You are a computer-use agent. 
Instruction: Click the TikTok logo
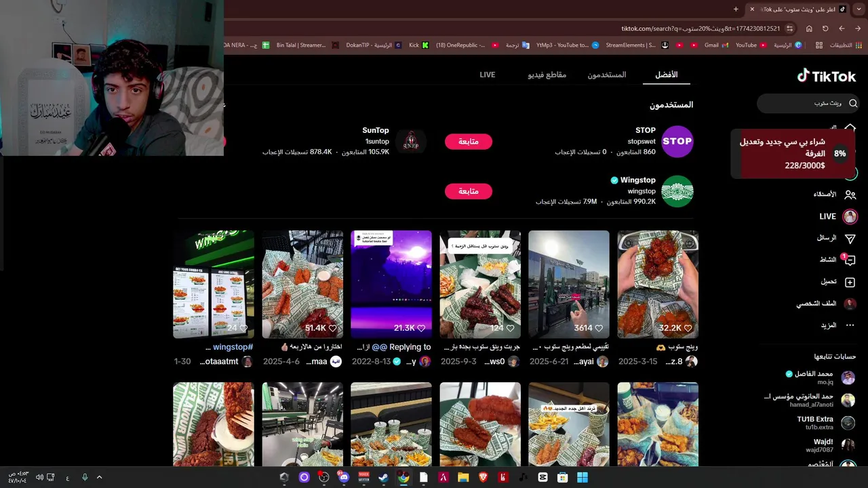(826, 76)
